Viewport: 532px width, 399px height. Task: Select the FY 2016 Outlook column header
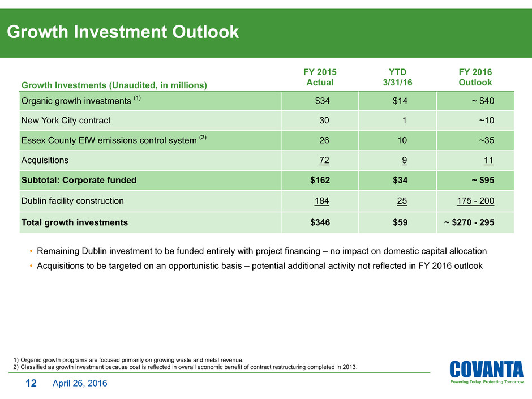tap(475, 77)
